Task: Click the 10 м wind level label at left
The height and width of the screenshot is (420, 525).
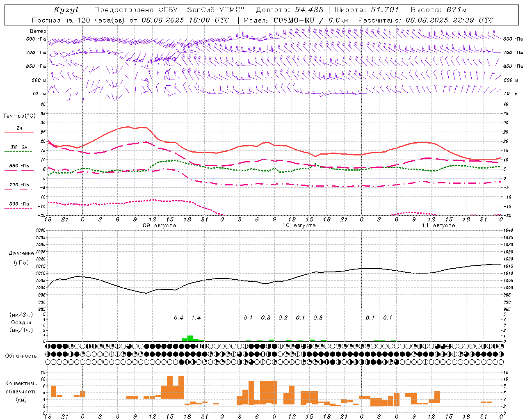Action: [x=39, y=94]
